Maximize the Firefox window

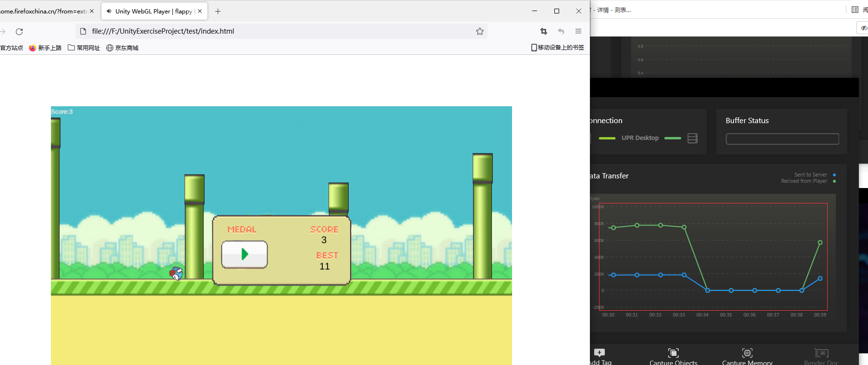(x=557, y=11)
